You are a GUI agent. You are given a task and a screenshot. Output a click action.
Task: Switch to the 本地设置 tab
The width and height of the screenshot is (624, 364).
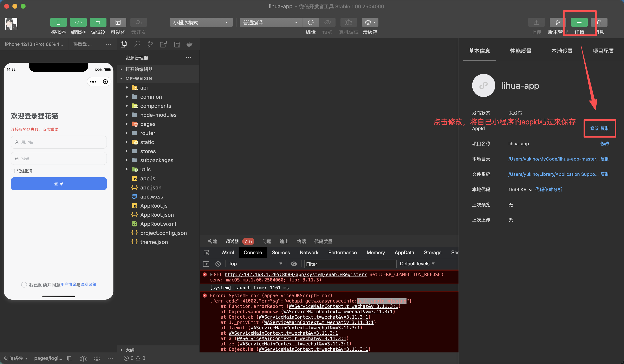(562, 51)
